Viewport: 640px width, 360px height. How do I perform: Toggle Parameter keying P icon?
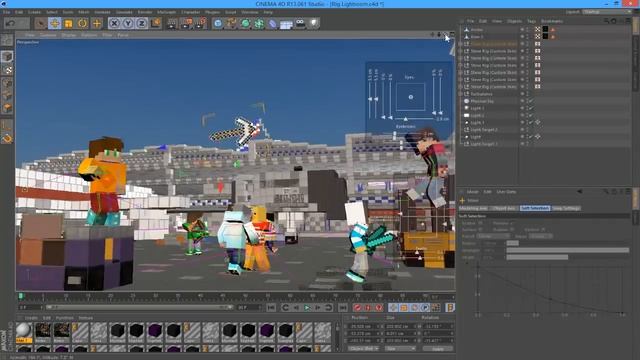point(424,308)
